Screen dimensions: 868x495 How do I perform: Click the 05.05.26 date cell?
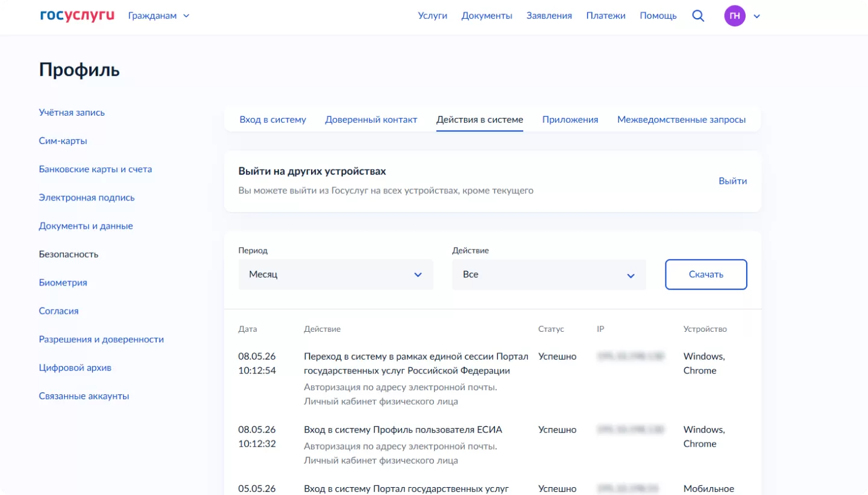(257, 488)
